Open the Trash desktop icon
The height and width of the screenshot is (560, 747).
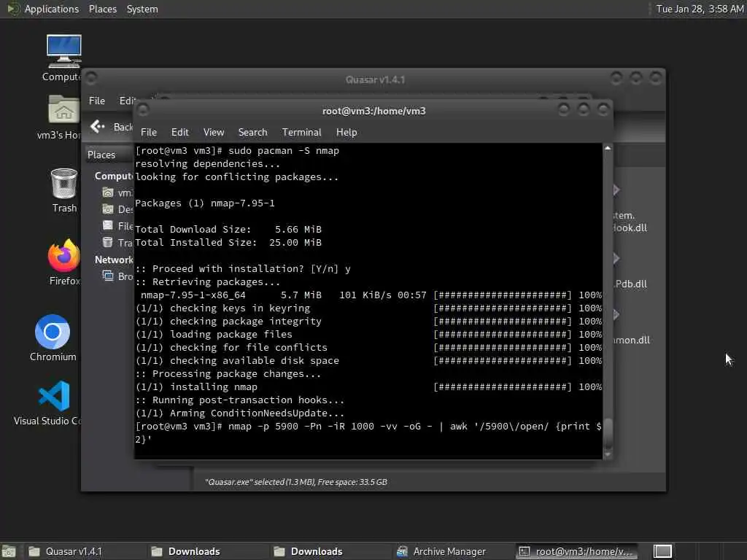pyautogui.click(x=64, y=183)
